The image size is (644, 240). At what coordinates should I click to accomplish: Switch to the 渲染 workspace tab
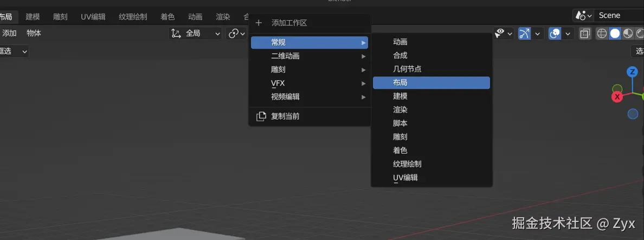click(x=223, y=17)
